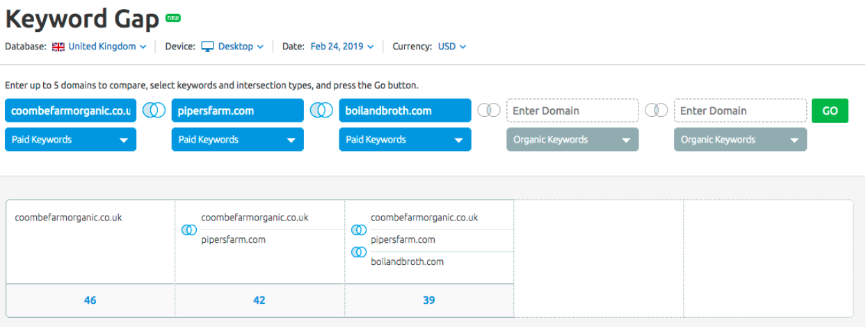Click the fourth Enter Domain field
868x329 pixels.
572,111
